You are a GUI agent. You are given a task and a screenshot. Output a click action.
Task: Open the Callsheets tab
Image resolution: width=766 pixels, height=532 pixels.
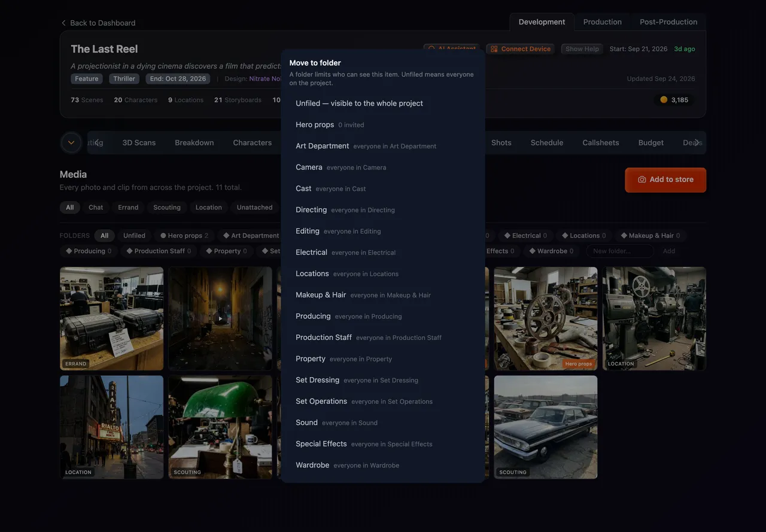pyautogui.click(x=601, y=142)
